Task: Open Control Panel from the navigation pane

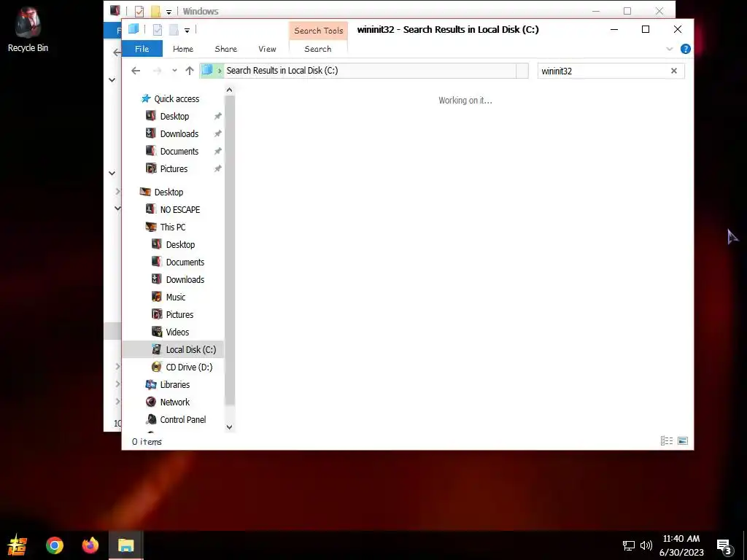Action: click(182, 419)
